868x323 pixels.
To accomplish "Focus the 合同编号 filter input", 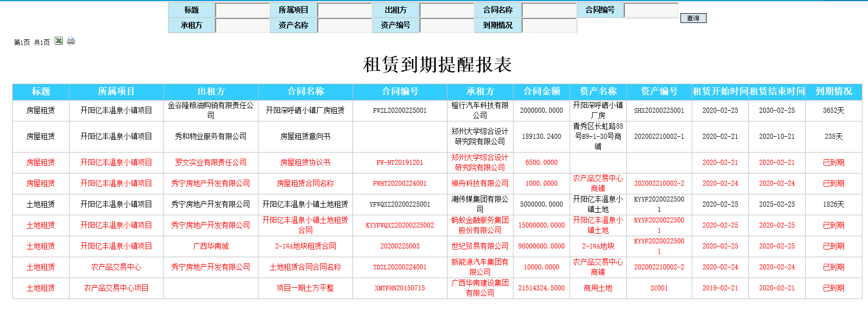I will point(651,10).
